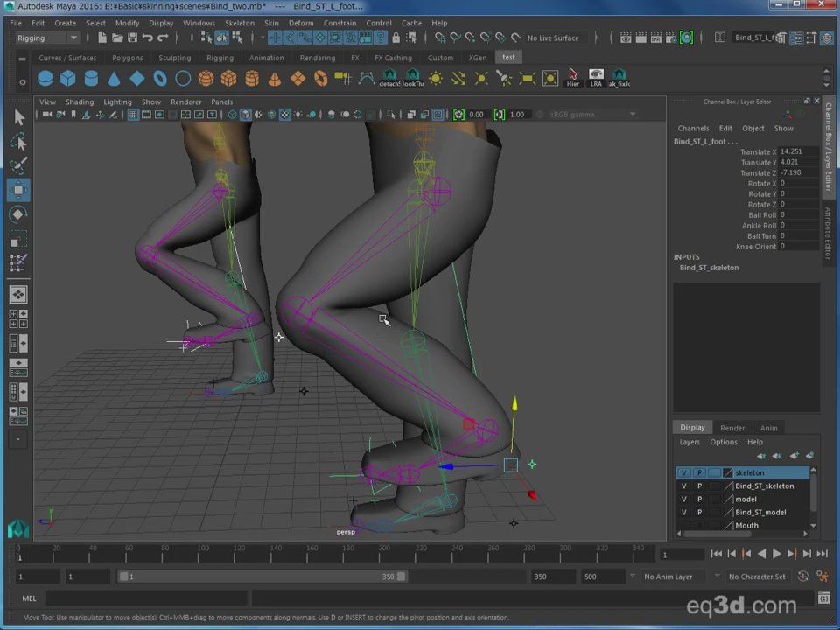Enable visibility for the Mouth layer
840x630 pixels.
(684, 525)
